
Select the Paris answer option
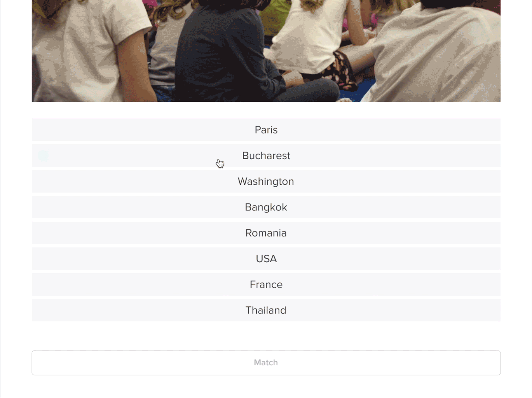266,130
